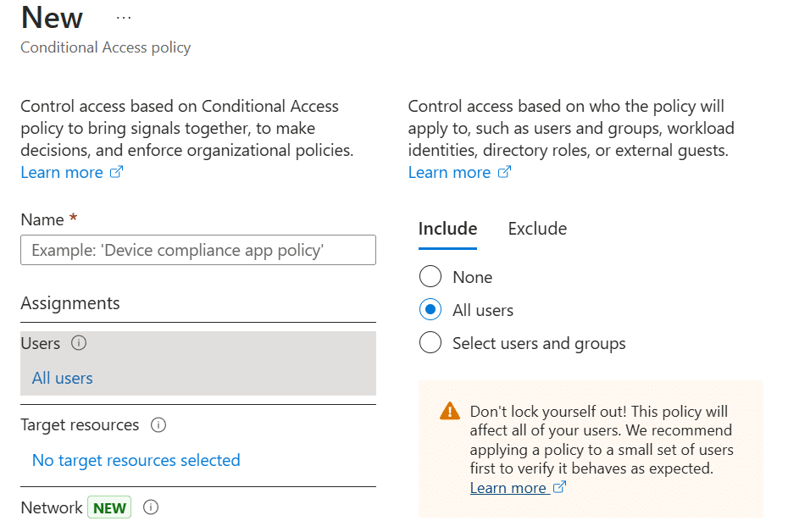Click the Network section label
This screenshot has height=532, width=788.
point(51,507)
